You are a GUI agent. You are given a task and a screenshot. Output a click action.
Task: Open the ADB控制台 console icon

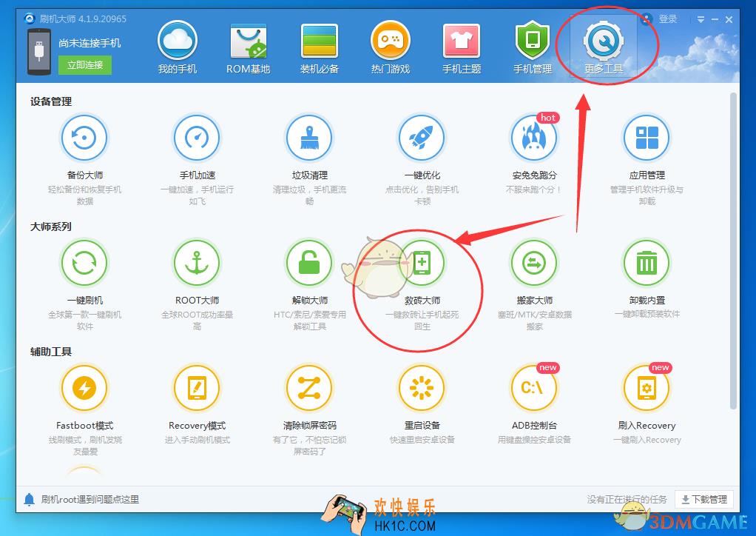pos(534,388)
